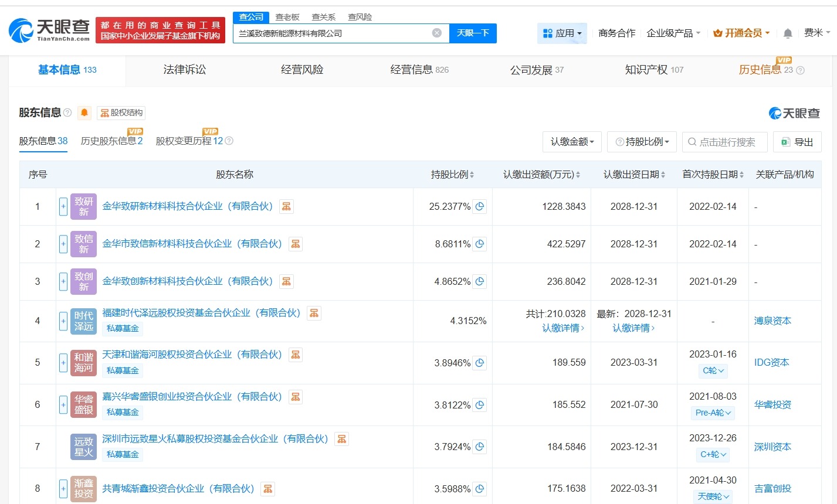
Task: Click the crown icon on 开通会员
Action: point(718,33)
